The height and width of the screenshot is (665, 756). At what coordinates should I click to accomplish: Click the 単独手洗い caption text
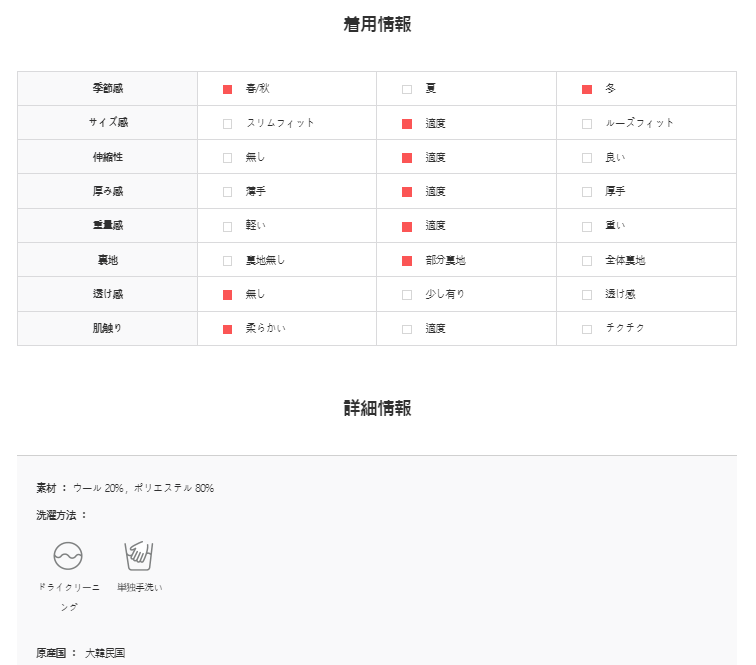click(x=140, y=587)
